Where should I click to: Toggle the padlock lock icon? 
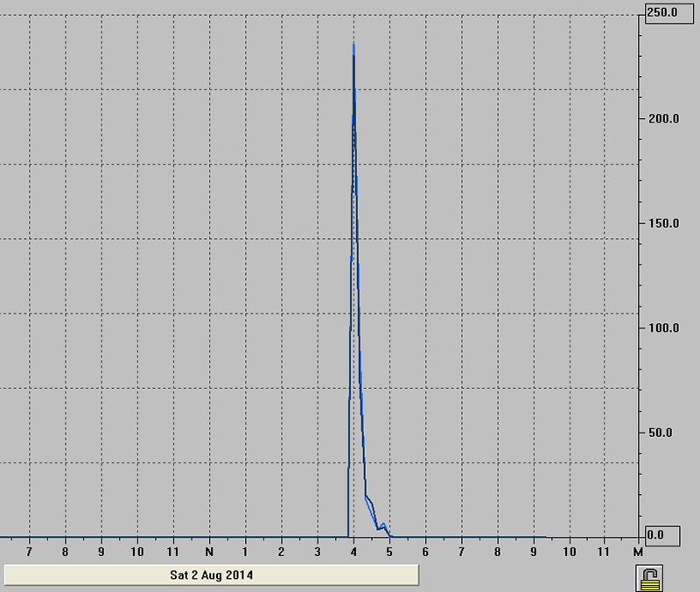coord(649,578)
